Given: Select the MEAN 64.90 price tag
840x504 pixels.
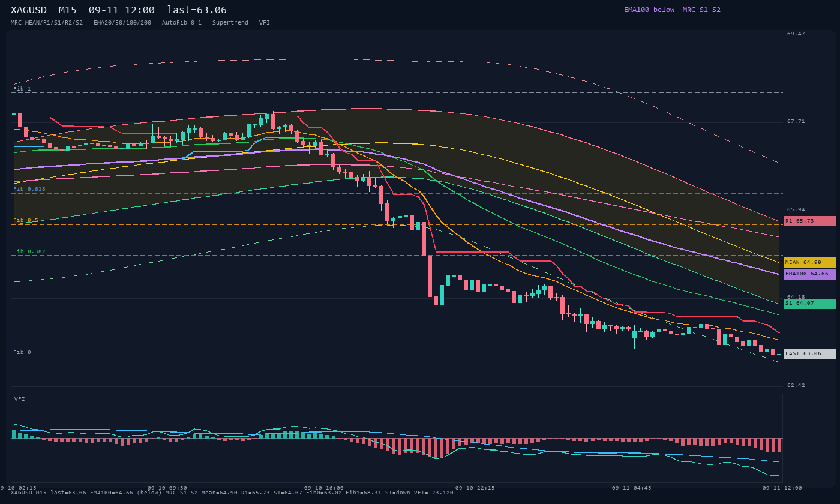Looking at the screenshot, I should 809,262.
